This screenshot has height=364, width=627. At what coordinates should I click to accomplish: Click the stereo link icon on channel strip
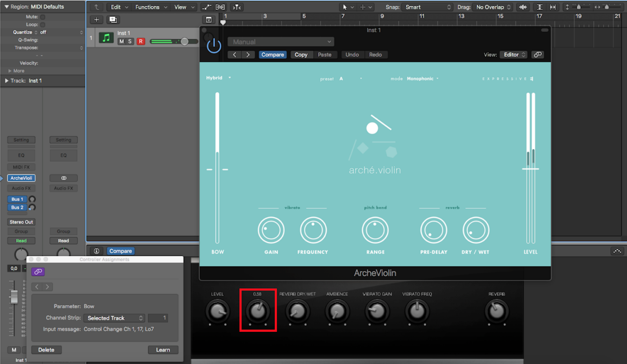(x=63, y=178)
